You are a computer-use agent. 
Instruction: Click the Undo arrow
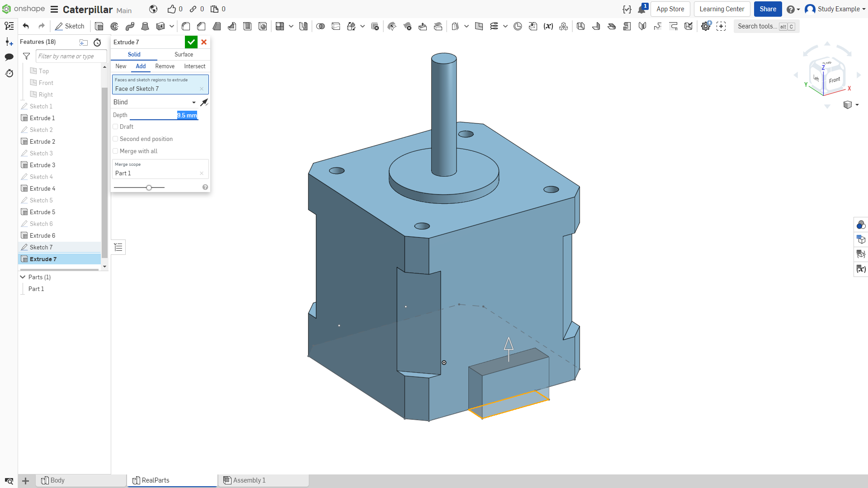pyautogui.click(x=26, y=26)
